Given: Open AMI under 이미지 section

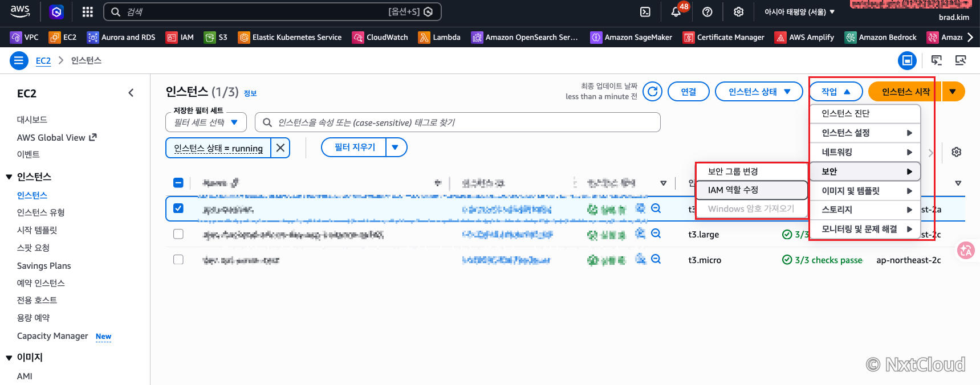Looking at the screenshot, I should 25,376.
